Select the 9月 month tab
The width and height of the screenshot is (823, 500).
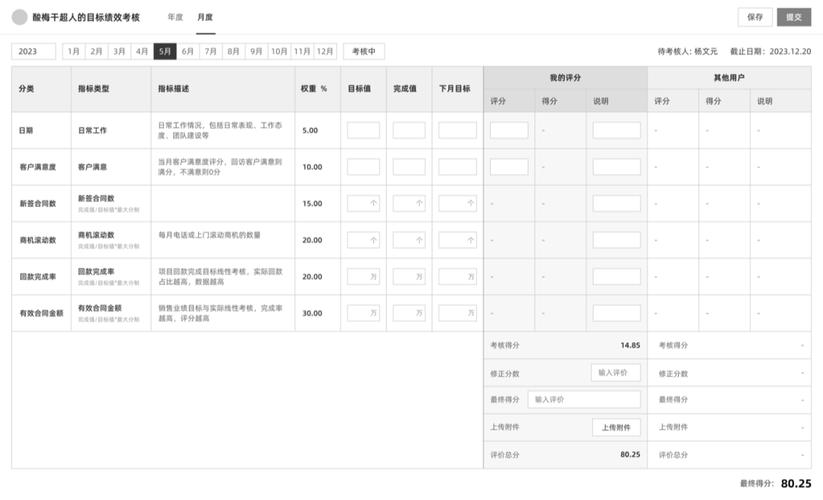coord(256,51)
